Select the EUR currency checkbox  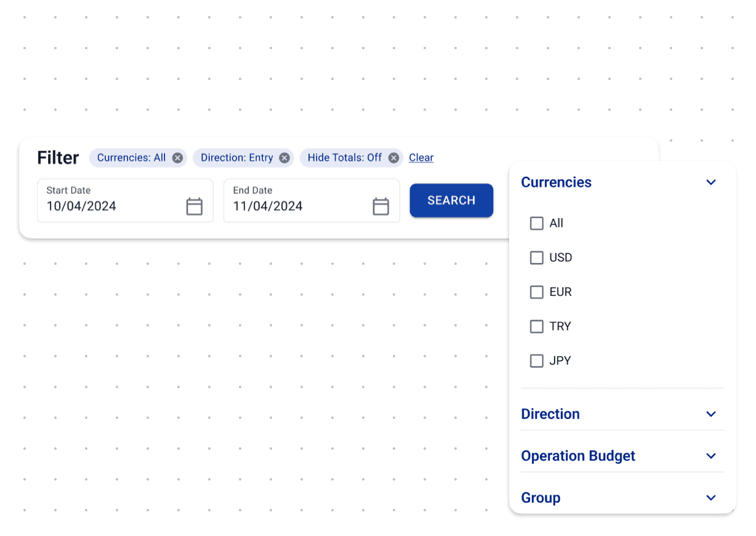click(x=537, y=292)
